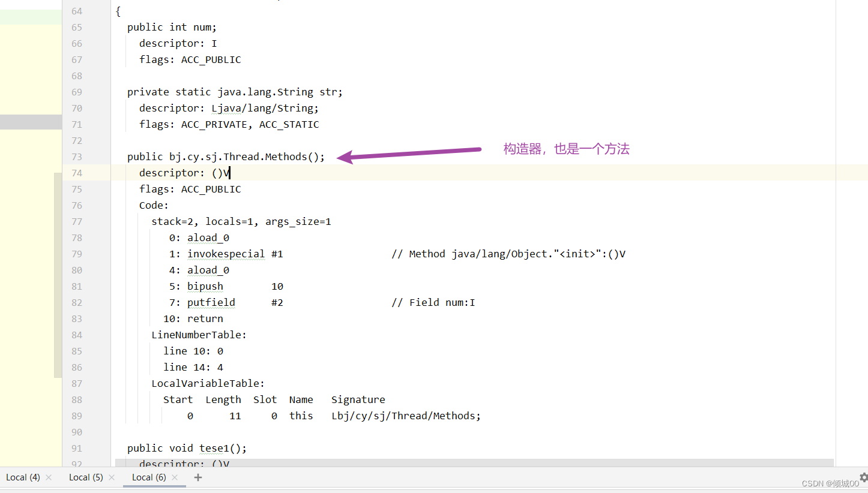Click the '0: aload_0' instruction
The height and width of the screenshot is (493, 868).
coord(199,238)
